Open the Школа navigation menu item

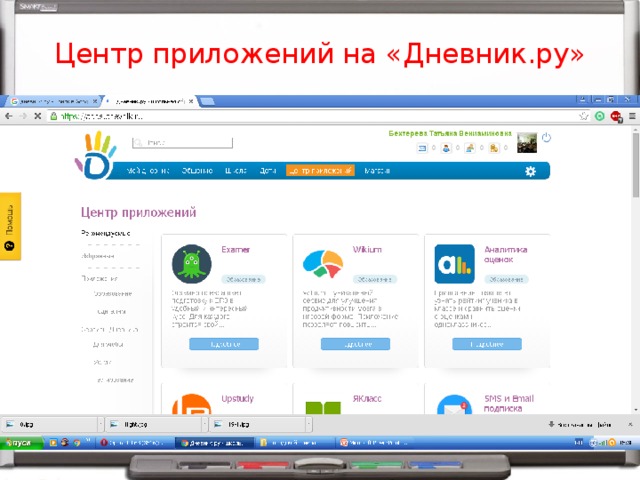pos(236,171)
